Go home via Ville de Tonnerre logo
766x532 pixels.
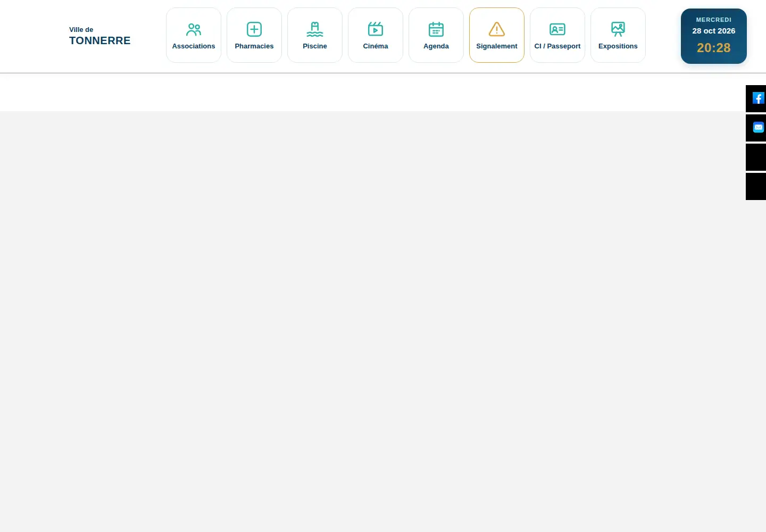[100, 36]
